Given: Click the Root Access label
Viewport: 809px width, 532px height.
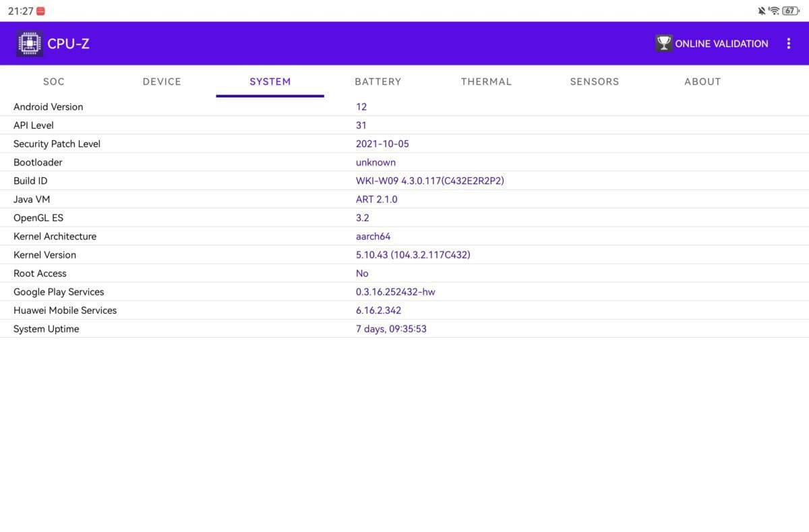Looking at the screenshot, I should tap(40, 273).
